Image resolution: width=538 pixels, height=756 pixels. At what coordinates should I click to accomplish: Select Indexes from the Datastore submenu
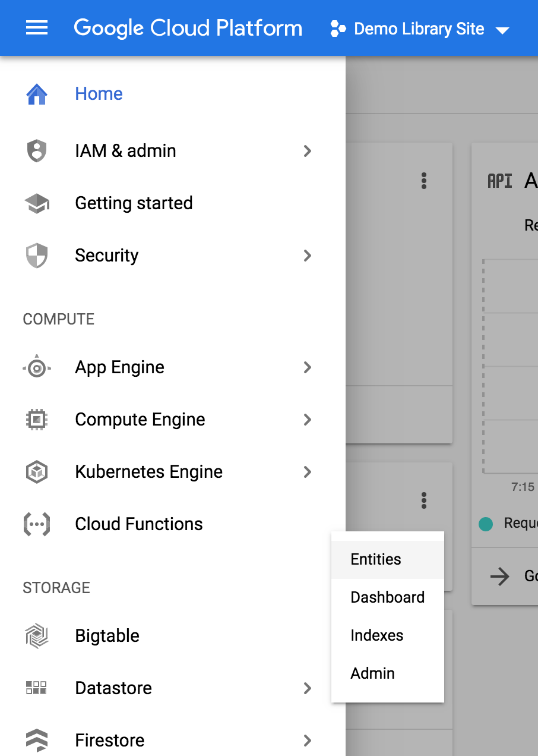click(388, 635)
